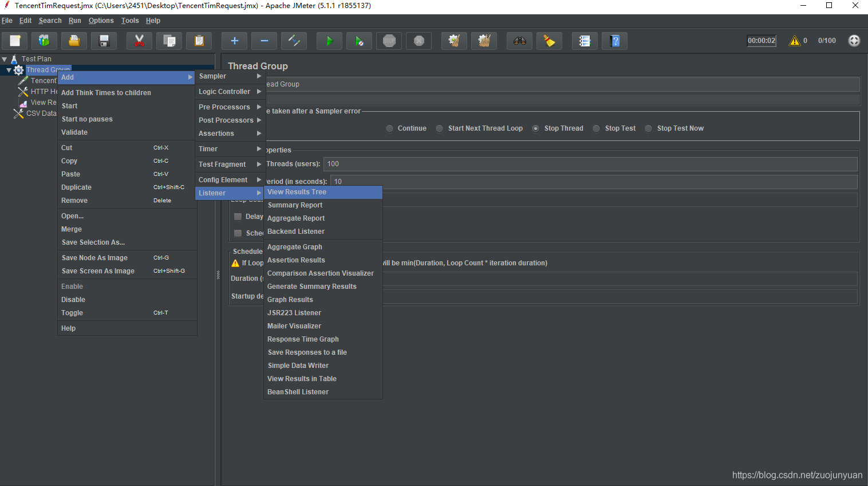Click Validate in the context menu
868x486 pixels.
point(127,132)
